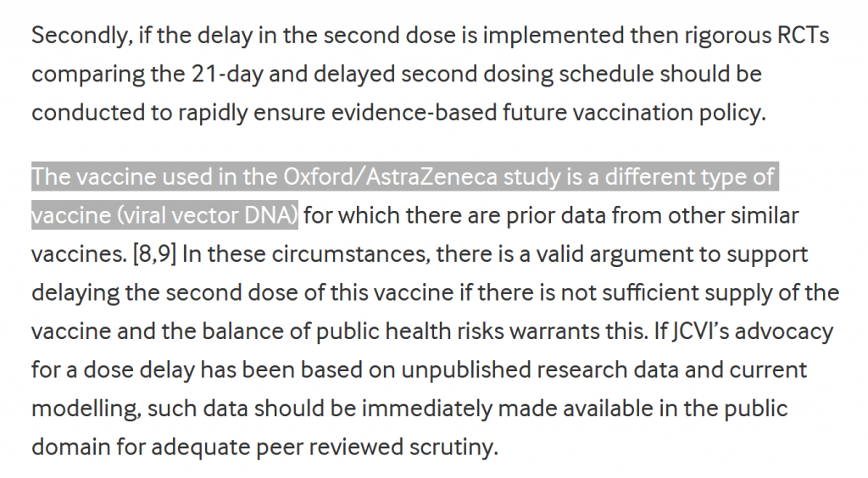Click the word "modelling" at line start

[86, 409]
